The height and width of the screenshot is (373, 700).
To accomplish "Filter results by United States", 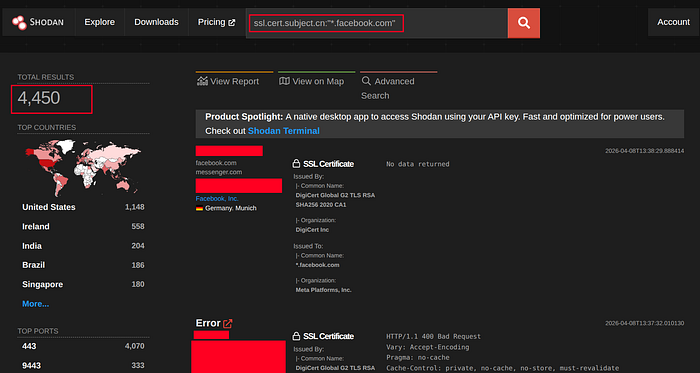I will coord(49,207).
